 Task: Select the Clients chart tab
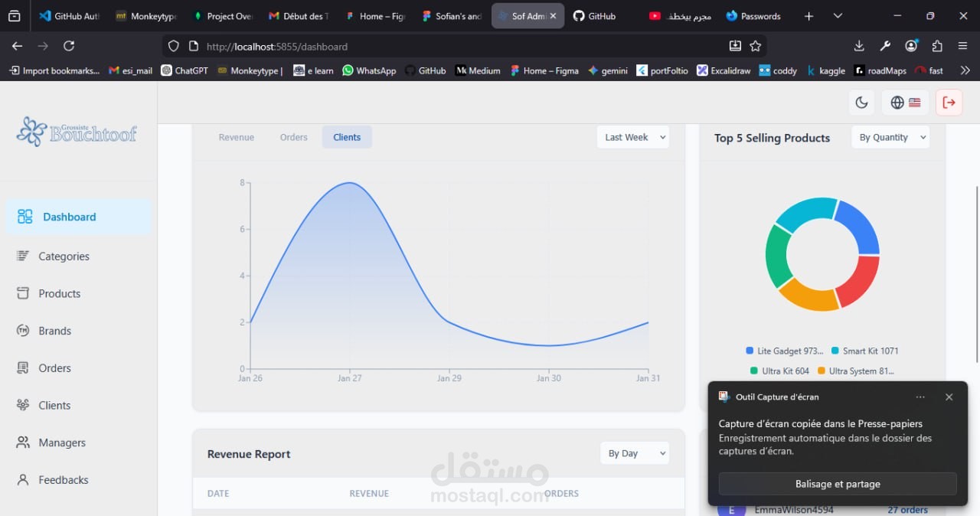click(x=347, y=137)
